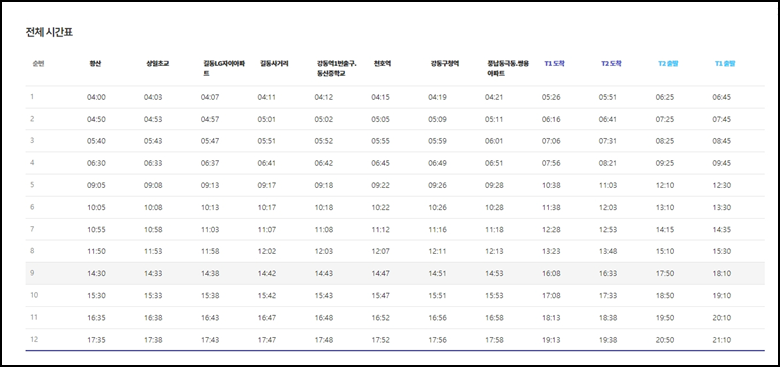Click 05:40 in row 3
The image size is (780, 367).
[x=96, y=141]
